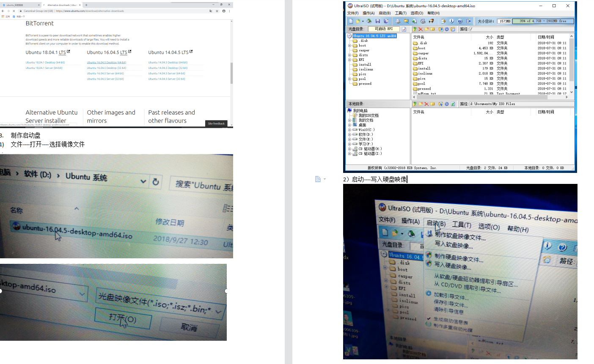Click the bookmark star in browser address bar
Viewport: 594px width, 364px height.
217,11
